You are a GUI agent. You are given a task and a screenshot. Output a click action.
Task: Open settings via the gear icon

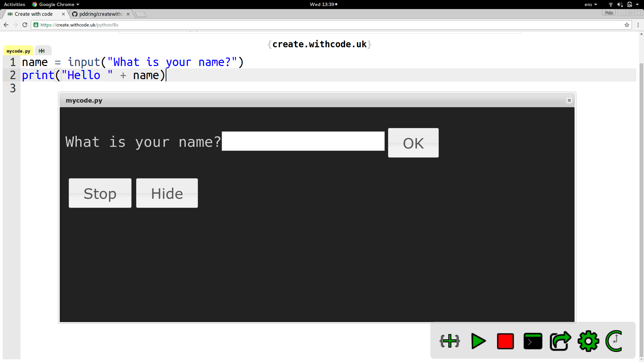pyautogui.click(x=588, y=341)
